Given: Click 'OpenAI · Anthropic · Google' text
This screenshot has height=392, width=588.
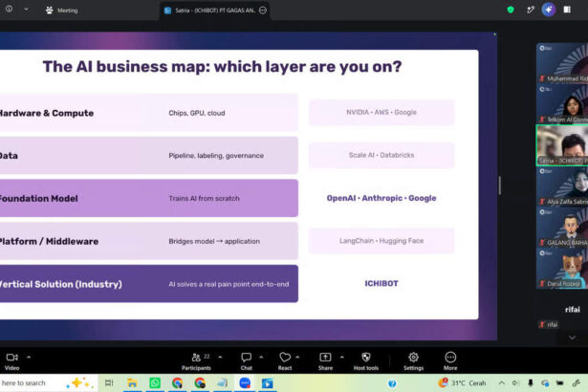Looking at the screenshot, I should click(381, 198).
